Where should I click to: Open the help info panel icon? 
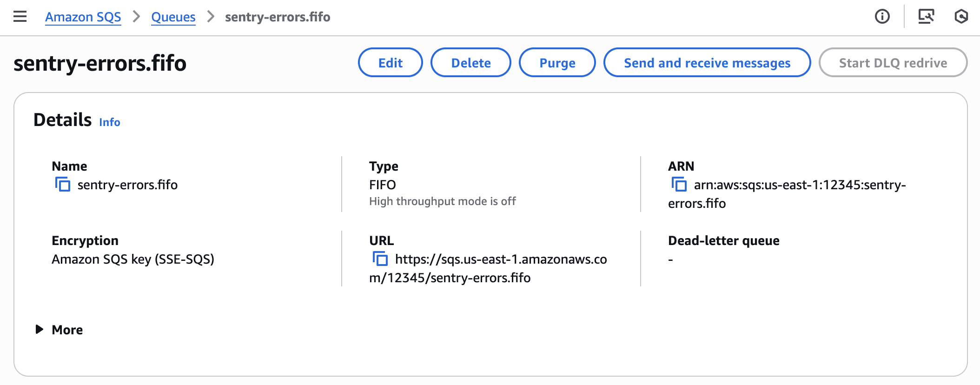click(881, 17)
